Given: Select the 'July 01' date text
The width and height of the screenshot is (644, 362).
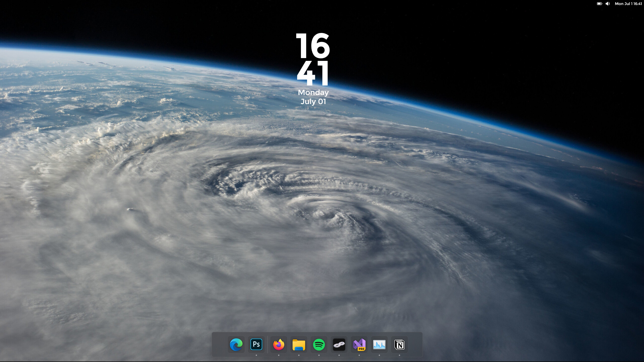Looking at the screenshot, I should tap(314, 102).
